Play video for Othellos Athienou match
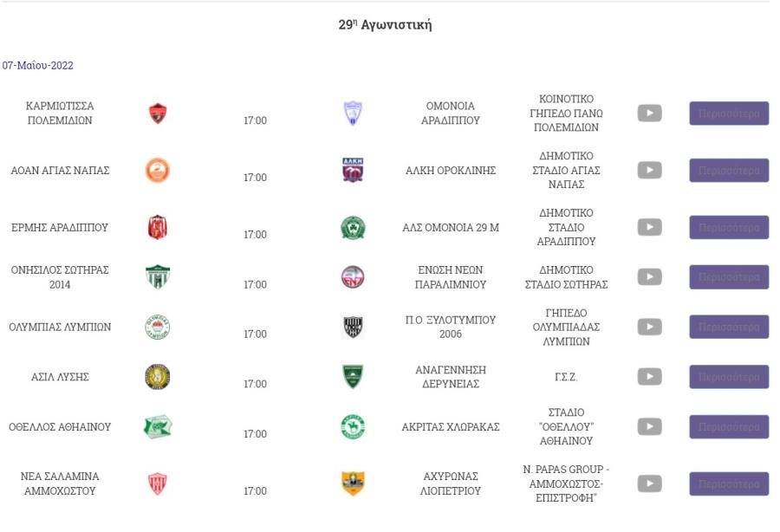 (x=650, y=426)
